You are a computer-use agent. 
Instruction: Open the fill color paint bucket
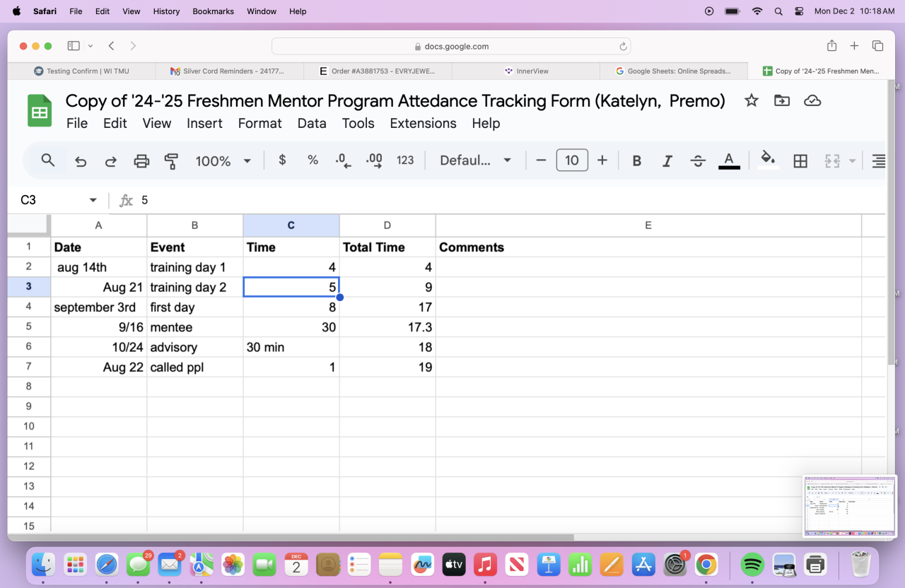point(768,160)
